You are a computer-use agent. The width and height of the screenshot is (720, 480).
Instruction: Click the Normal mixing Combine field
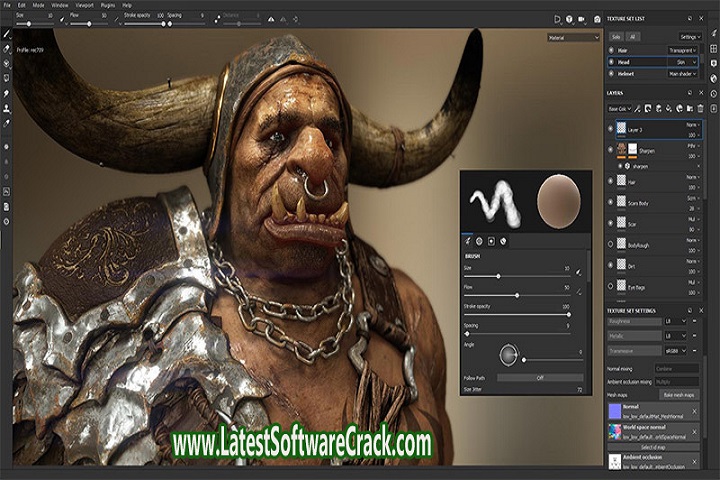coord(677,369)
